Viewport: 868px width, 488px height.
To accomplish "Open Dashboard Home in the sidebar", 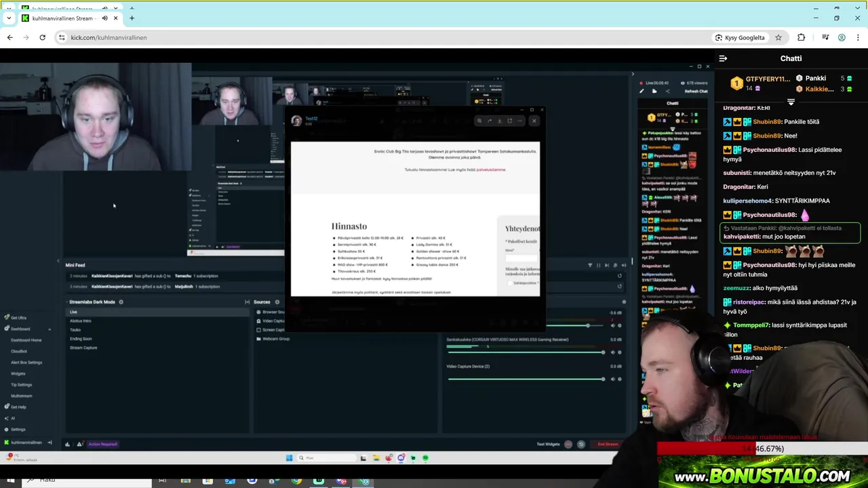I will click(x=26, y=340).
